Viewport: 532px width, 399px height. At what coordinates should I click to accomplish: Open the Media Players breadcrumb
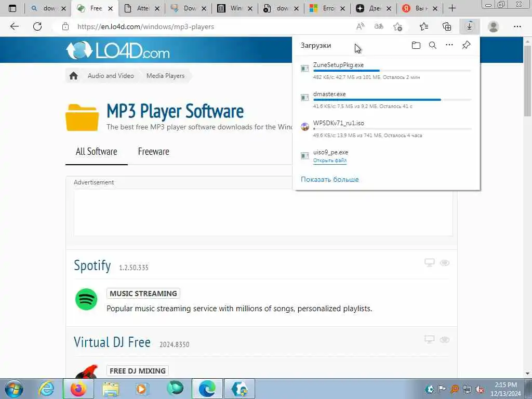point(166,76)
